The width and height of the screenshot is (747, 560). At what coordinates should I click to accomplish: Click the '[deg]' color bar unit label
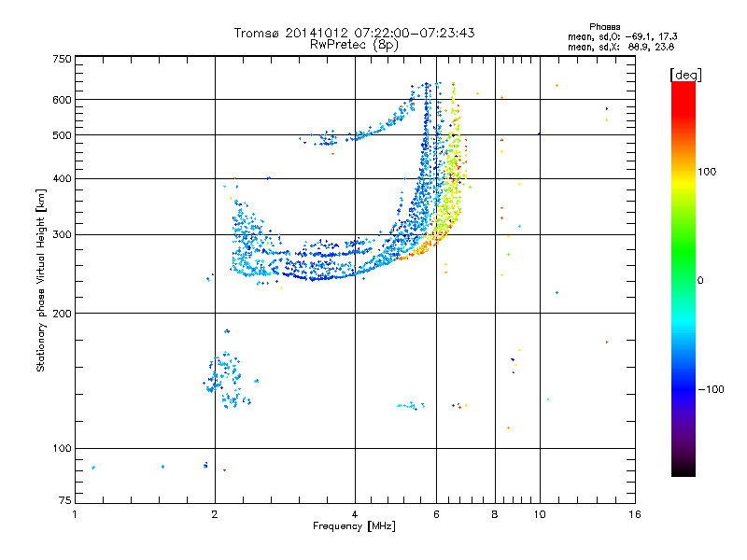685,75
